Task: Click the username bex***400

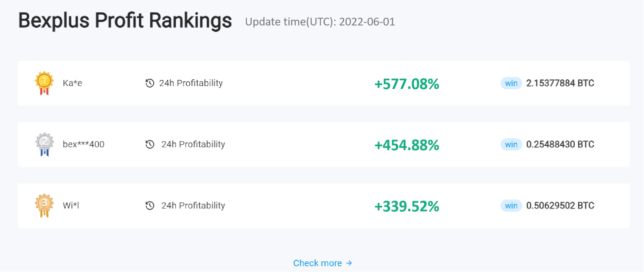Action: (x=84, y=144)
